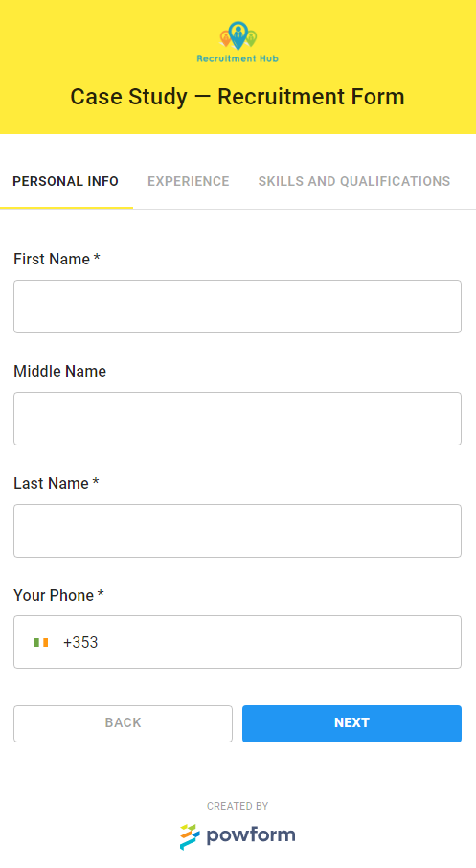476x868 pixels.
Task: Select the Personal Info tab
Action: tap(65, 181)
